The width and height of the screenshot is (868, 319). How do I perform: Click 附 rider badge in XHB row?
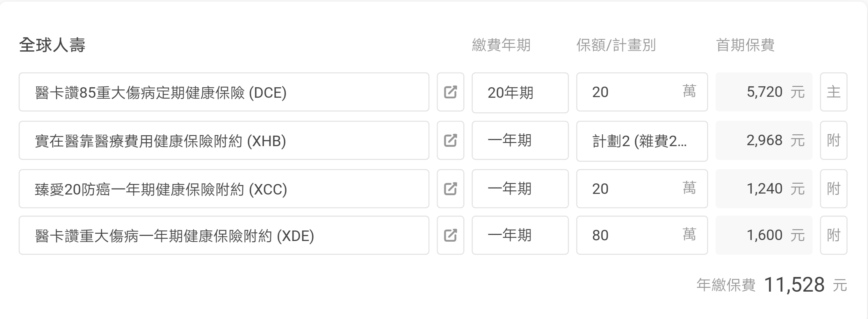tap(833, 140)
